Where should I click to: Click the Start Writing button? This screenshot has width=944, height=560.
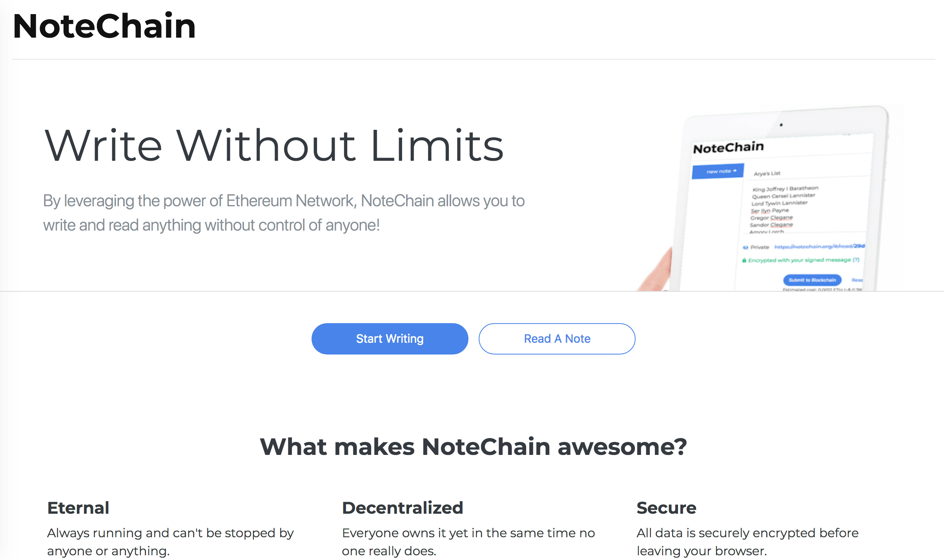point(390,339)
